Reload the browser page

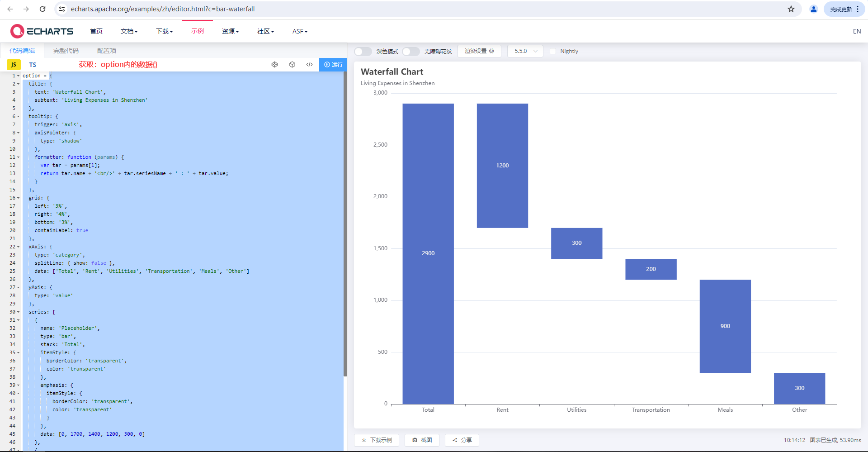tap(42, 9)
